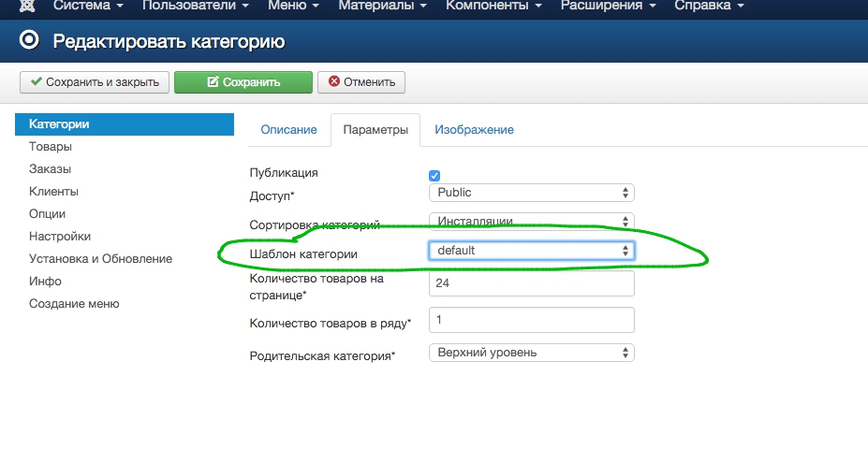Image resolution: width=868 pixels, height=463 pixels.
Task: Open the Родительская категория dropdown
Action: pos(531,353)
